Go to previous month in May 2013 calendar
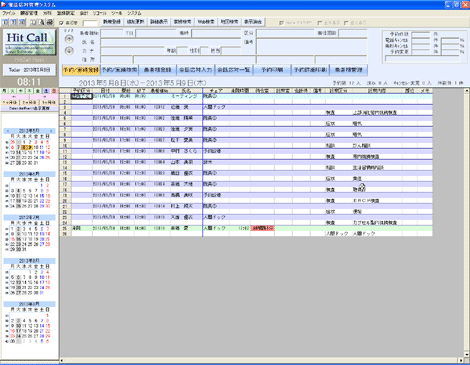 [8, 131]
